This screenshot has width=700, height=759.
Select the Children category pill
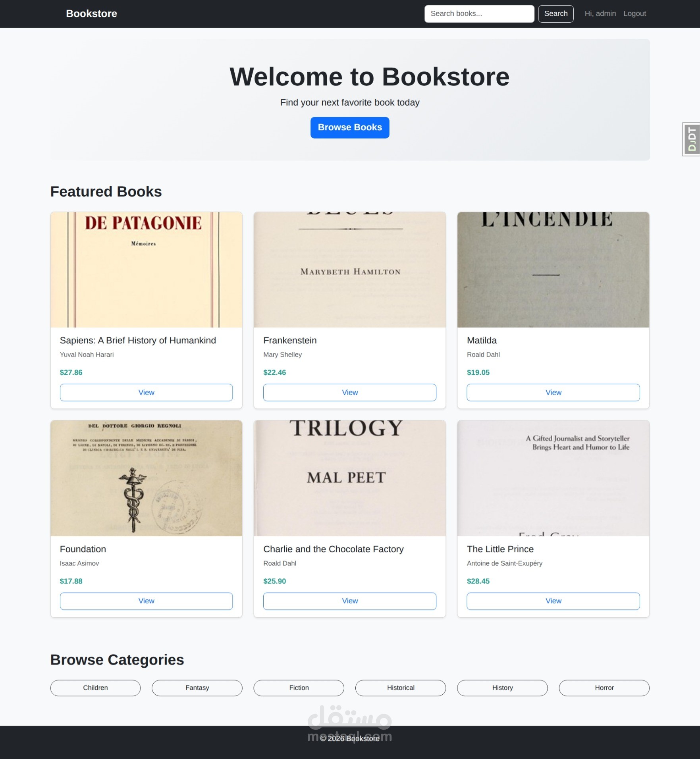tap(95, 688)
